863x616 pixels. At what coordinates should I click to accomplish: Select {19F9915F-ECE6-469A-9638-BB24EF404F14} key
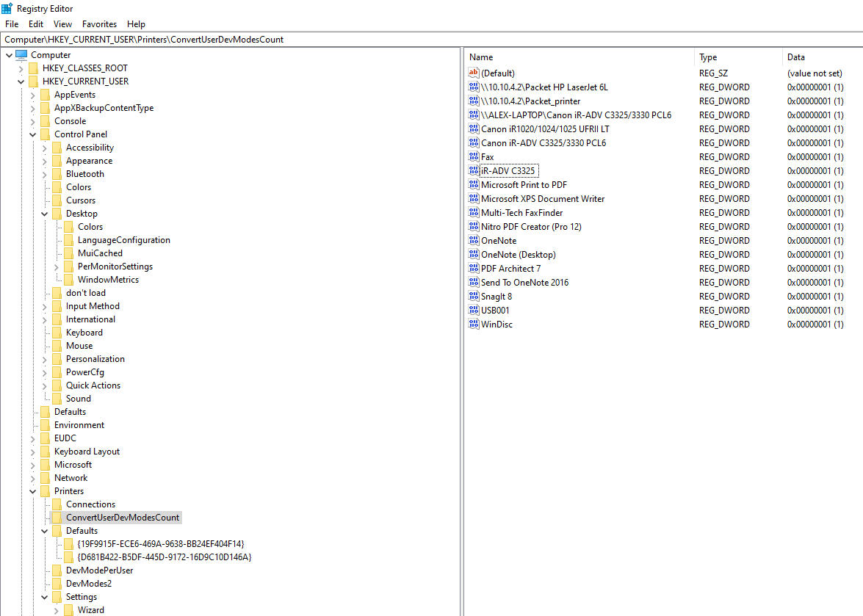[161, 544]
